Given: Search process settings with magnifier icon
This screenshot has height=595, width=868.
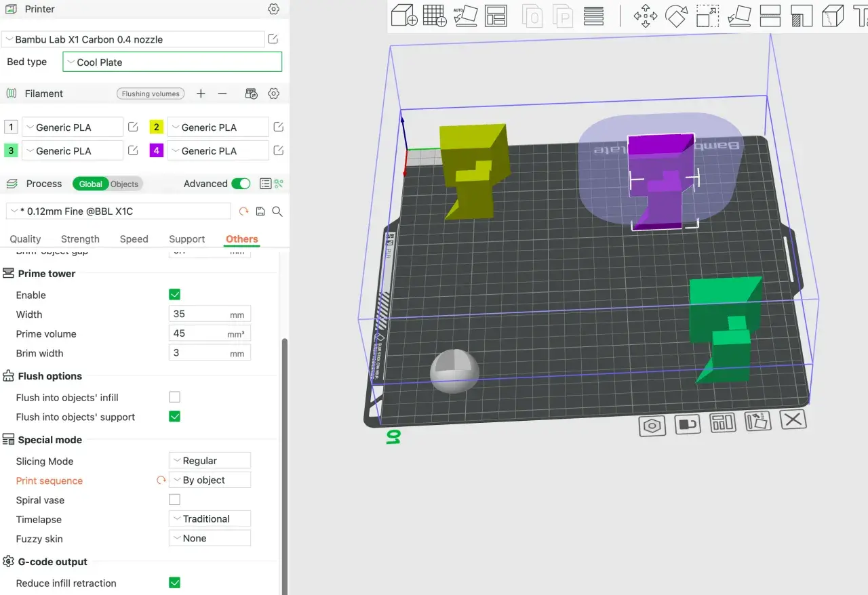Looking at the screenshot, I should tap(277, 211).
